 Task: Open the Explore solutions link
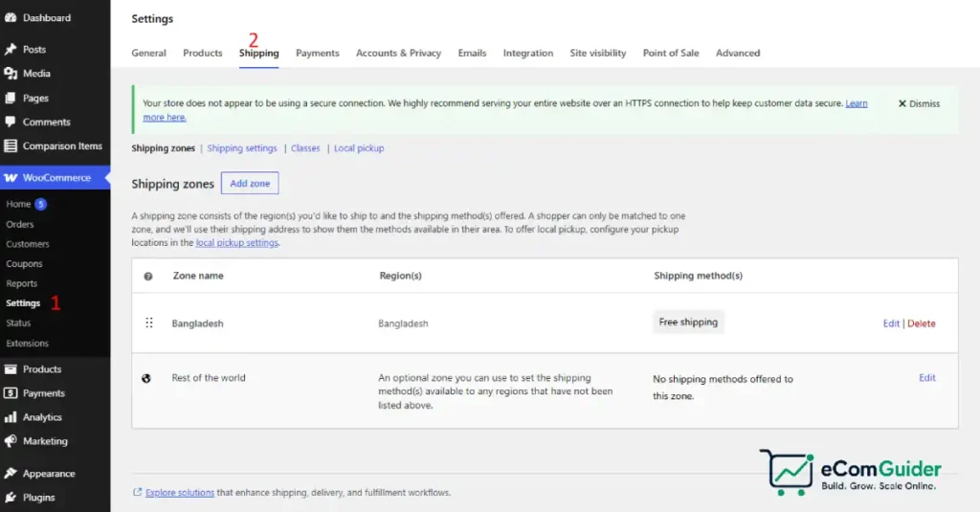click(180, 493)
